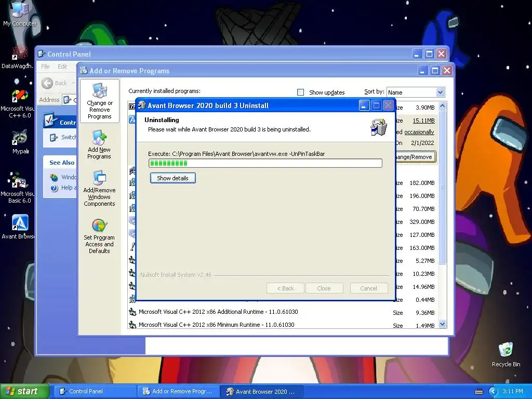This screenshot has width=532, height=399.
Task: Click Cancel button in uninstall dialog
Action: [368, 288]
